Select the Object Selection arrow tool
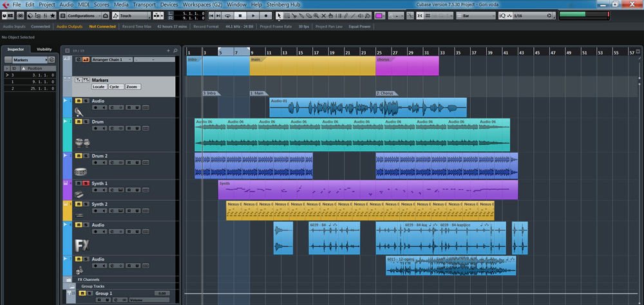This screenshot has height=305, width=644. coord(279,15)
